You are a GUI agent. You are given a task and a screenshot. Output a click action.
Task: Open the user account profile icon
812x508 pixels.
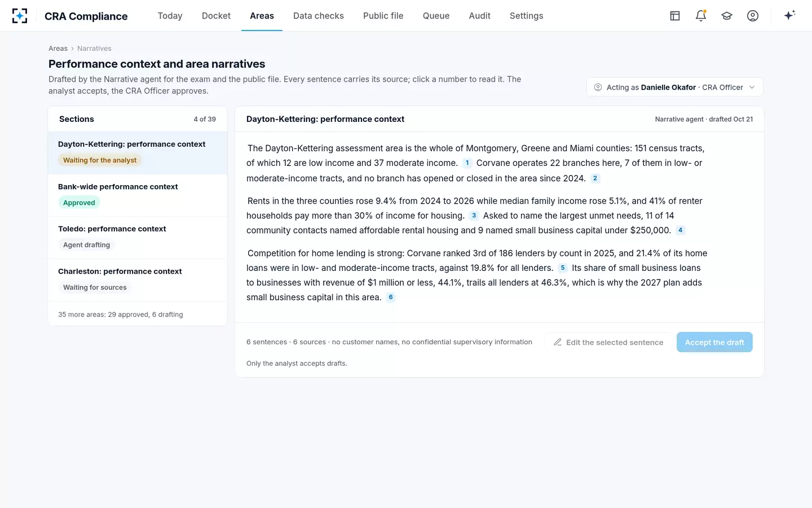(753, 16)
